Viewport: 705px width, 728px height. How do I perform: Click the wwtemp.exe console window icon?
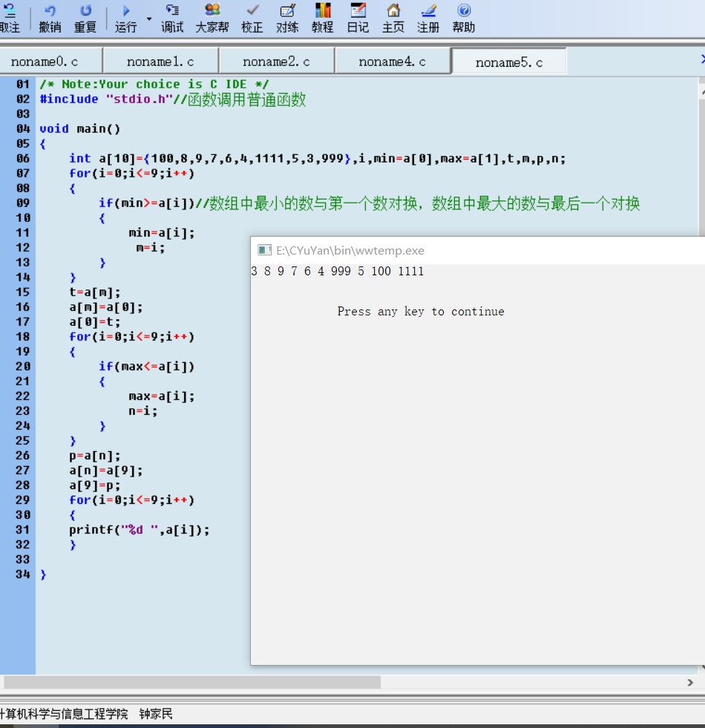click(x=265, y=250)
